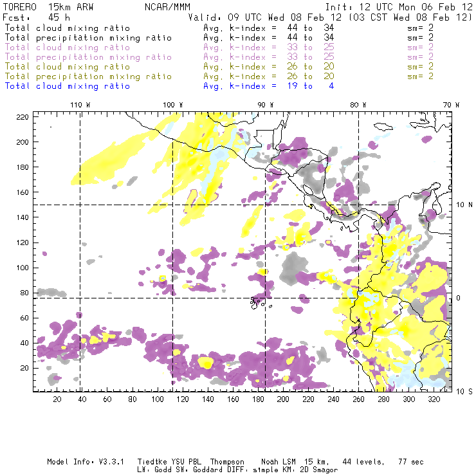Click the "Thompson" microphysics footer text
The height and width of the screenshot is (476, 476).
[x=227, y=462]
